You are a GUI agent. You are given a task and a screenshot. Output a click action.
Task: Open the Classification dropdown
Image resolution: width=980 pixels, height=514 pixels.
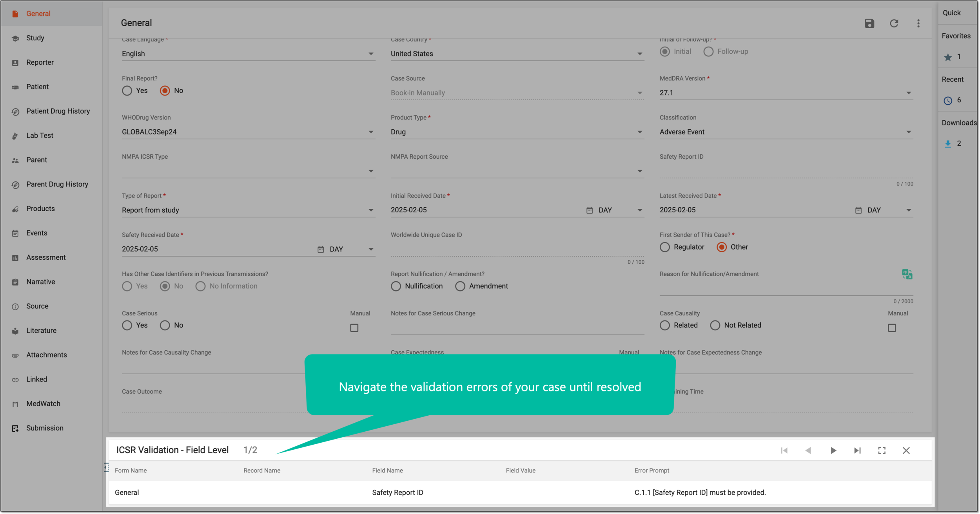tap(786, 132)
